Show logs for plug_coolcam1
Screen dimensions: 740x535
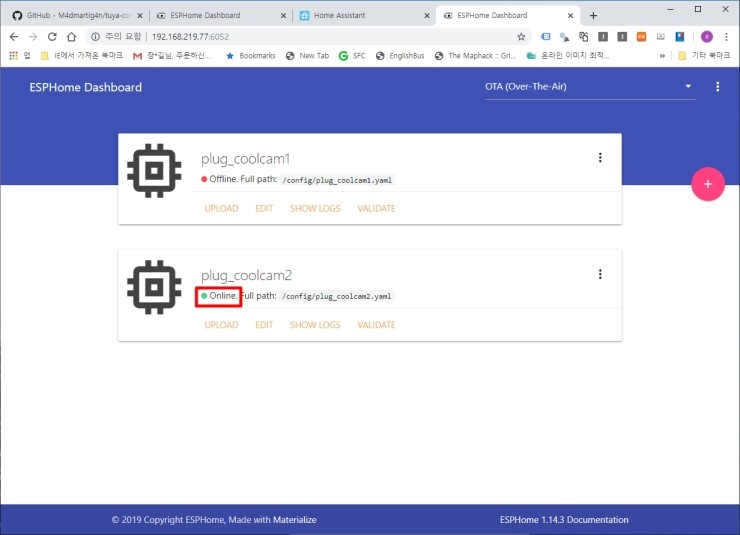click(315, 209)
